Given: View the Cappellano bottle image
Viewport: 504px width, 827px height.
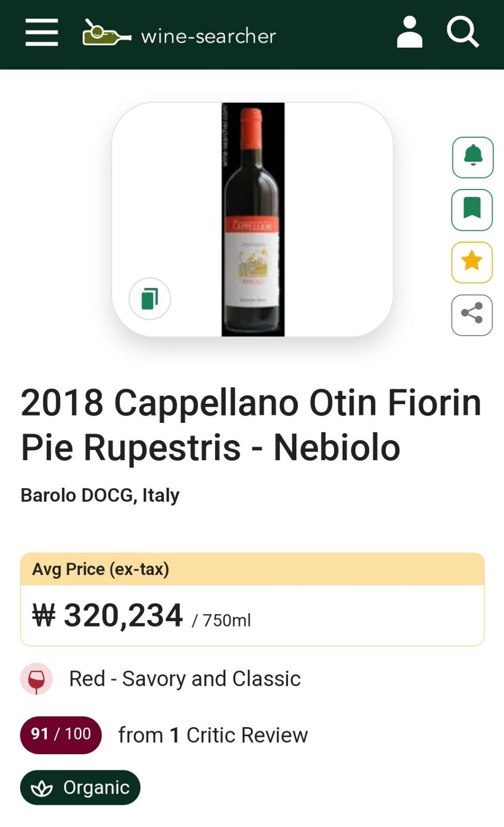Looking at the screenshot, I should 253,220.
